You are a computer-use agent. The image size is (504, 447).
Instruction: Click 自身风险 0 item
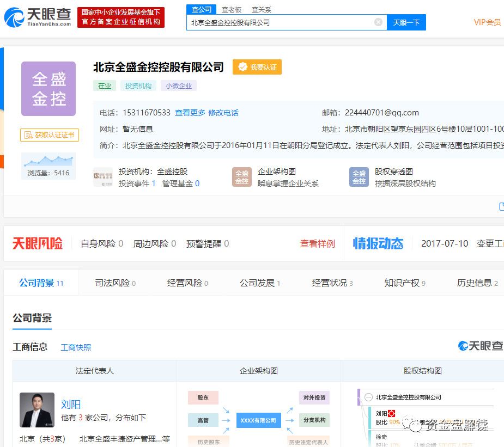[x=102, y=244]
